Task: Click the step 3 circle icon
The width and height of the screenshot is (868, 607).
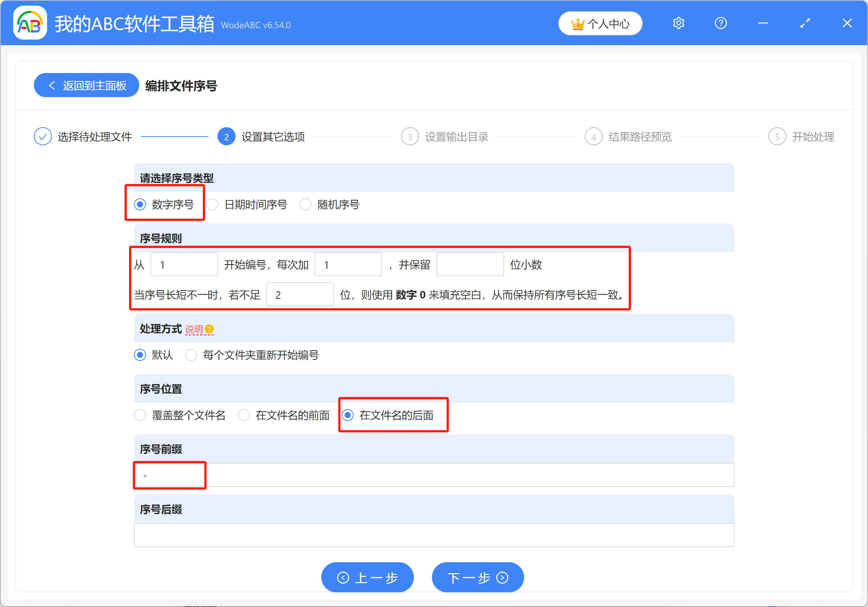Action: pyautogui.click(x=410, y=137)
